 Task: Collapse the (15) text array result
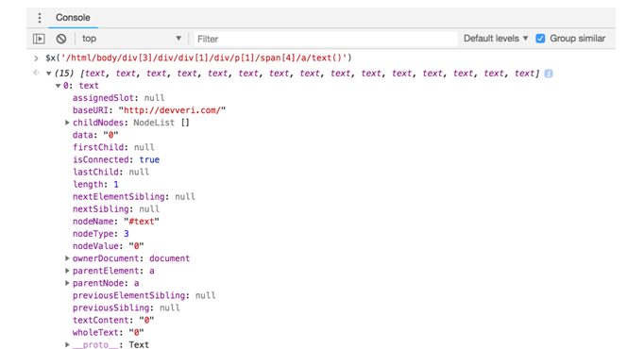tap(48, 74)
